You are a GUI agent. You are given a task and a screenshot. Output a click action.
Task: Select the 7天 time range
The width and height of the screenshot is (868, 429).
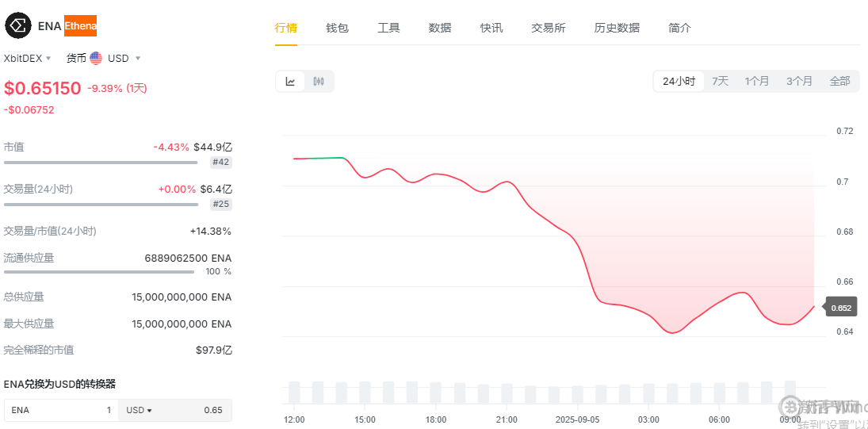[720, 82]
